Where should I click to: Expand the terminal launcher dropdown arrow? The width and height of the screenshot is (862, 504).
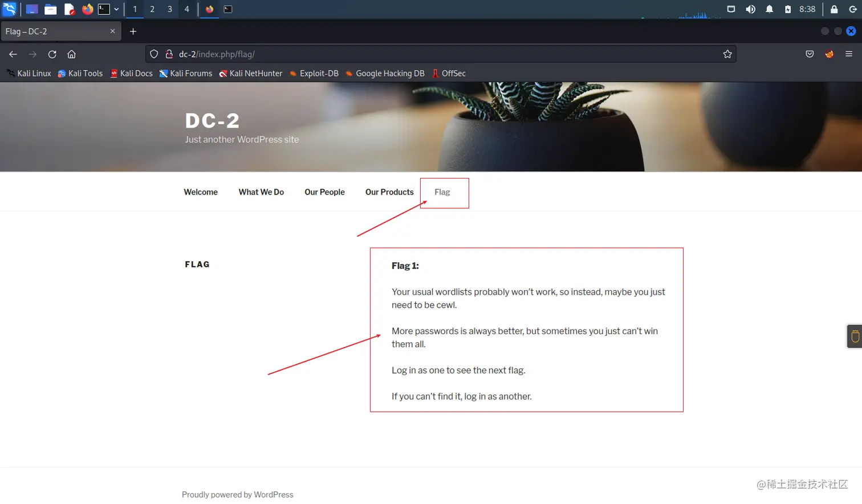tap(116, 9)
